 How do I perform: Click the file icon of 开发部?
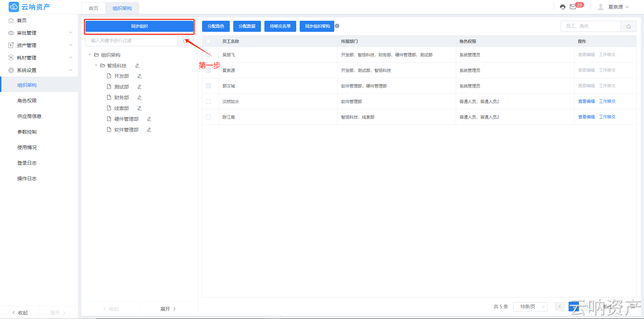tap(109, 76)
